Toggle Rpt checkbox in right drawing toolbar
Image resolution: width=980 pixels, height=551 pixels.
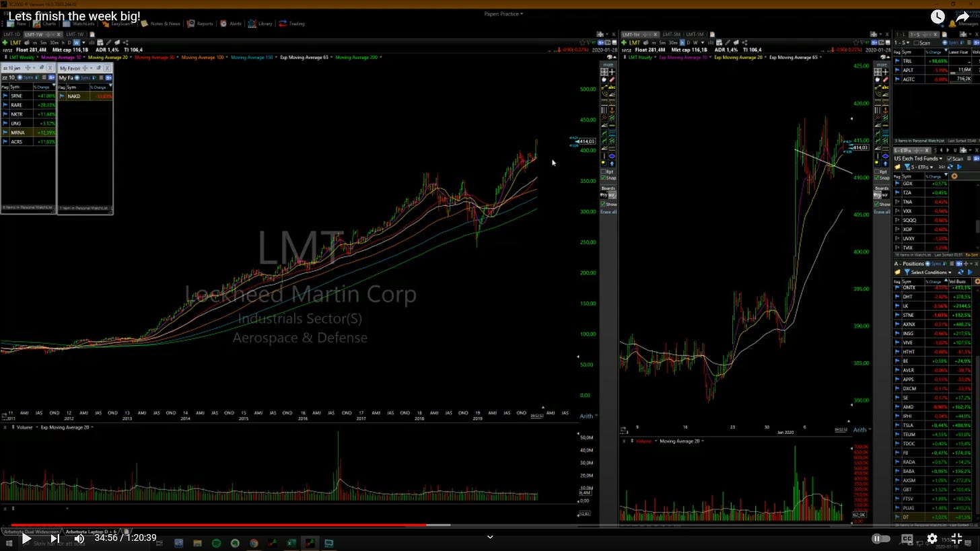coord(876,172)
